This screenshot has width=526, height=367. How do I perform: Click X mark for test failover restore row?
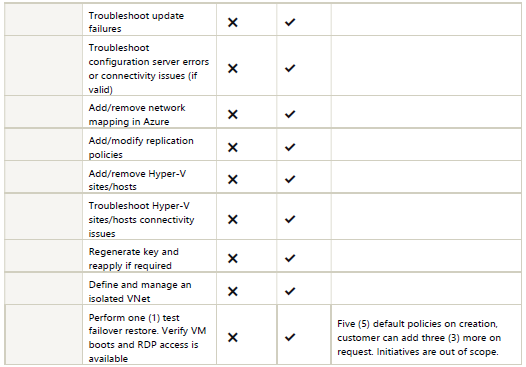pos(232,337)
